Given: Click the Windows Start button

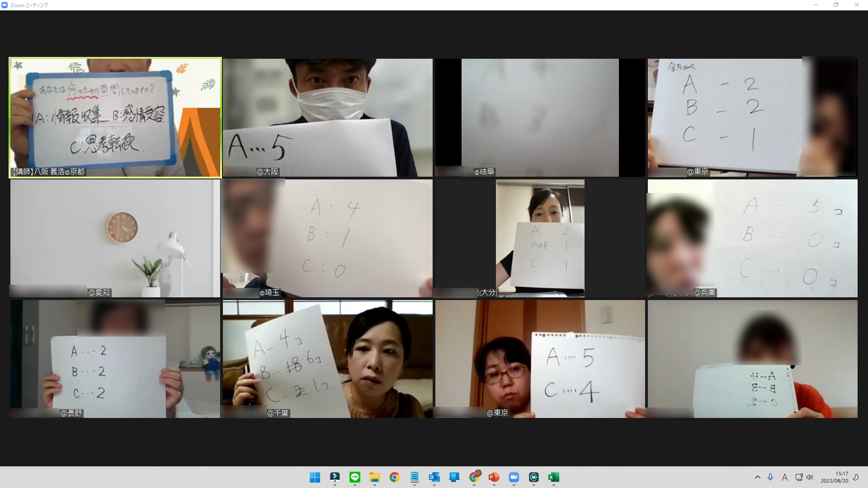Looking at the screenshot, I should pyautogui.click(x=315, y=477).
